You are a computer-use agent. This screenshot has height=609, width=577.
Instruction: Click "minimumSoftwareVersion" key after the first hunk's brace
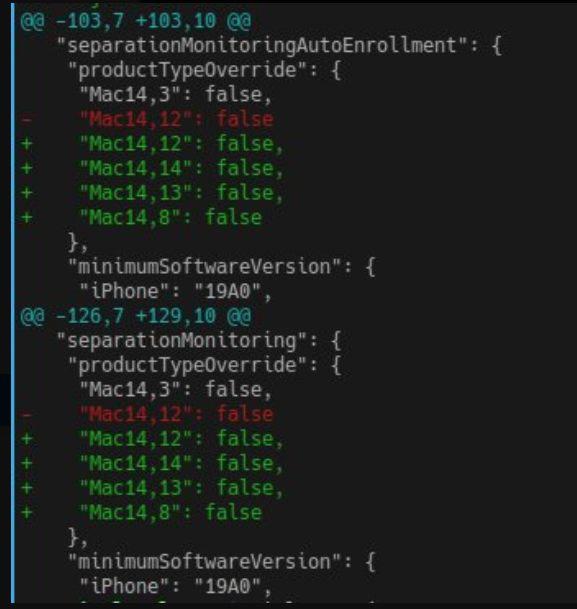205,267
